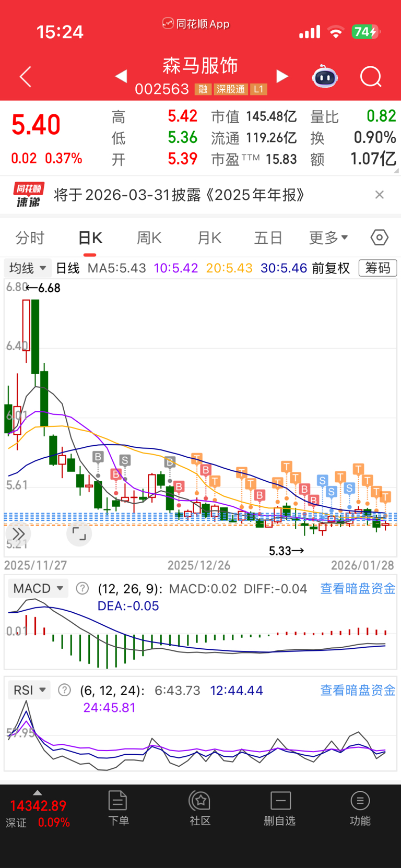401x868 pixels.
Task: Tap date label 2025/12/26
Action: [199, 565]
